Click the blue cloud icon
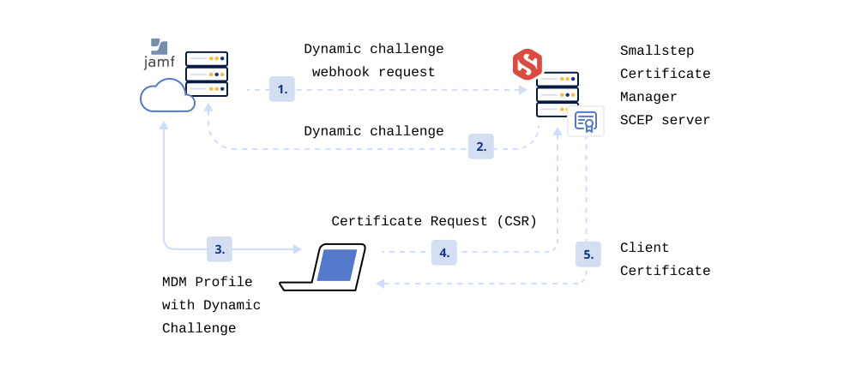Viewport: 868px width, 371px height. [167, 96]
